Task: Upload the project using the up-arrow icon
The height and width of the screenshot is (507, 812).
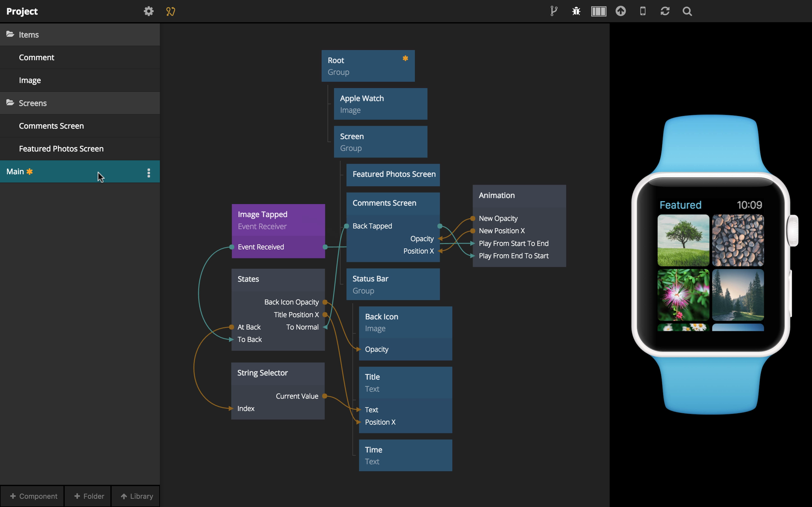Action: 621,11
